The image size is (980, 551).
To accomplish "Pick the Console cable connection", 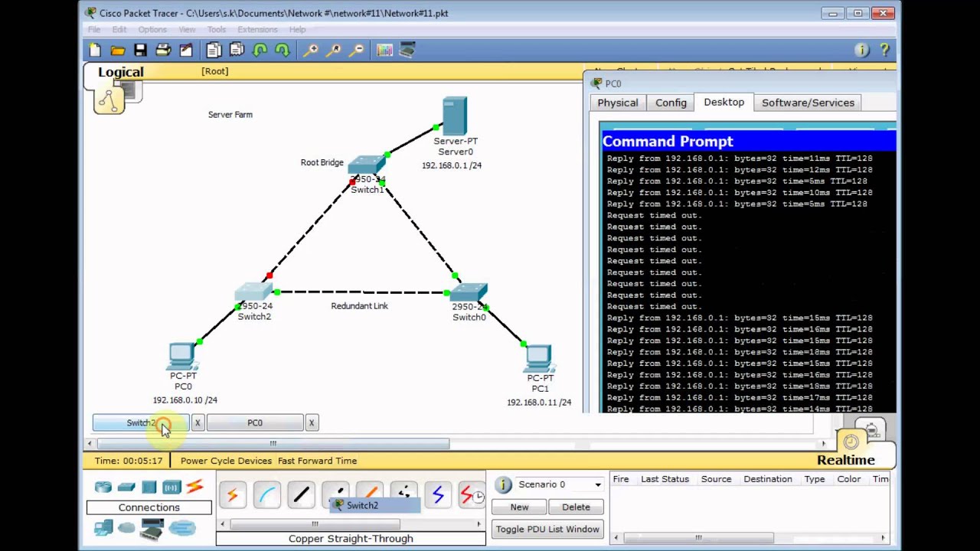I will coord(267,495).
